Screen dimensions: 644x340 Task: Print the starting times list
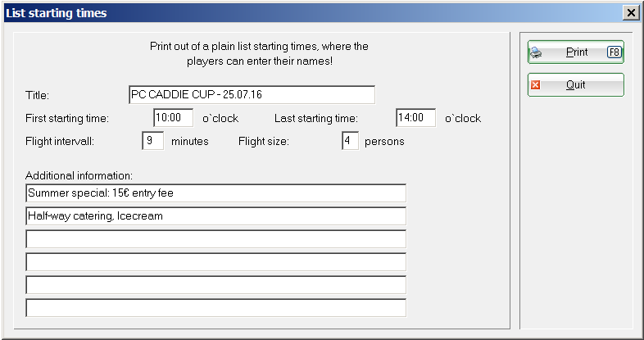576,52
